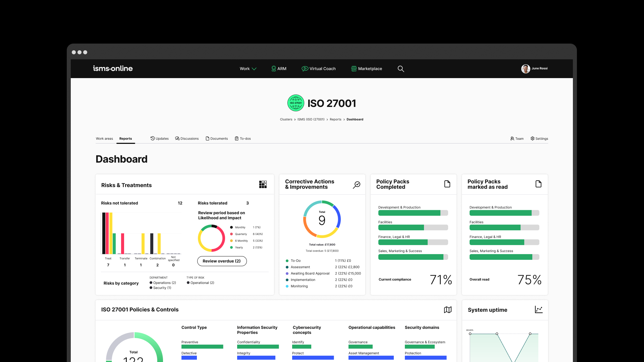The width and height of the screenshot is (644, 362).
Task: Open ARM from the top navigation
Action: coord(279,69)
